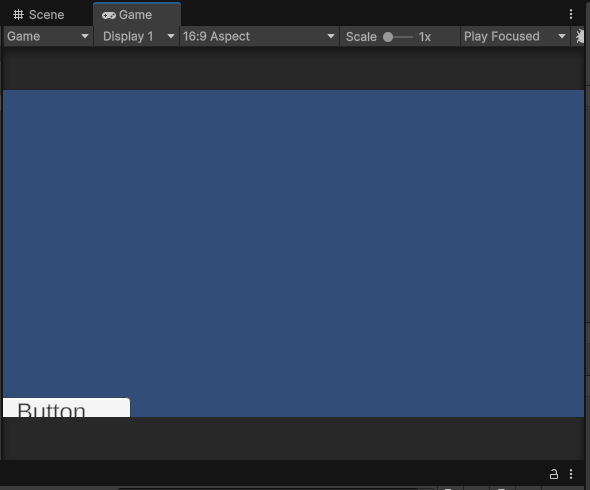
Task: Select the Game tab label
Action: pyautogui.click(x=135, y=15)
